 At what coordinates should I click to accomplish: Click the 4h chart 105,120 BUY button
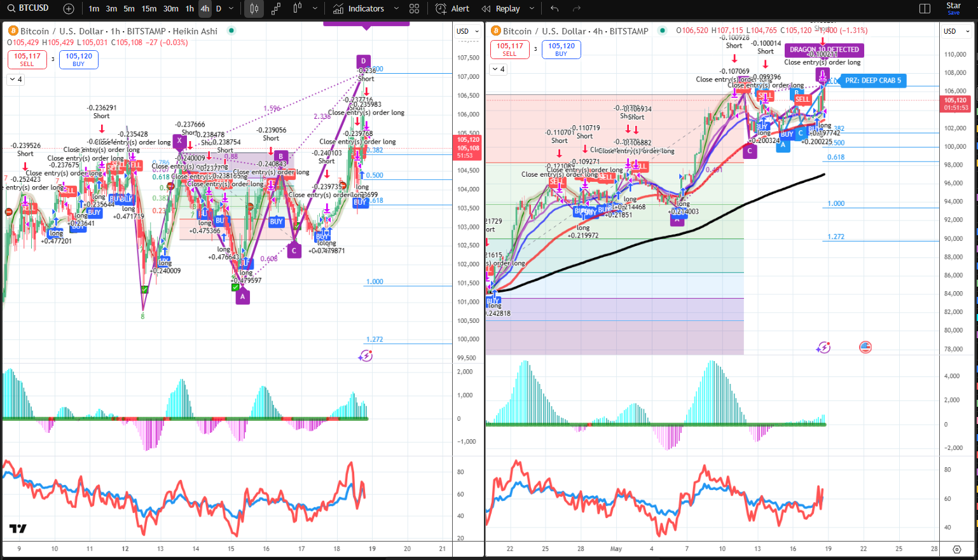click(561, 50)
